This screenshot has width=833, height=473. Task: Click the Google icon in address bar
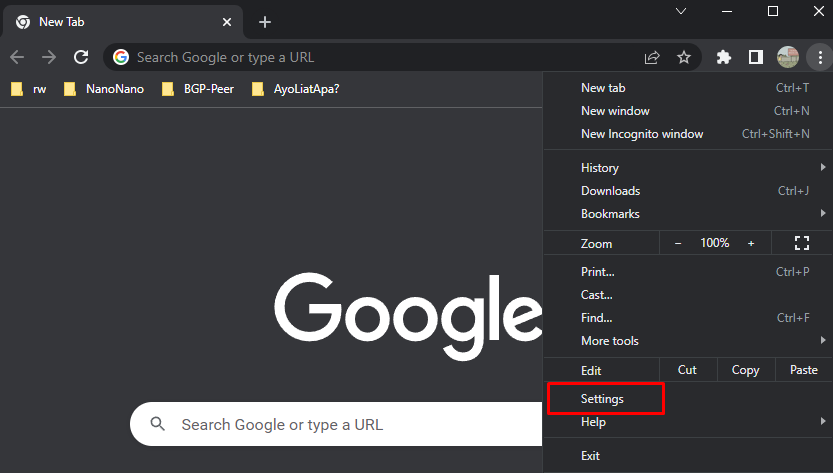point(121,57)
